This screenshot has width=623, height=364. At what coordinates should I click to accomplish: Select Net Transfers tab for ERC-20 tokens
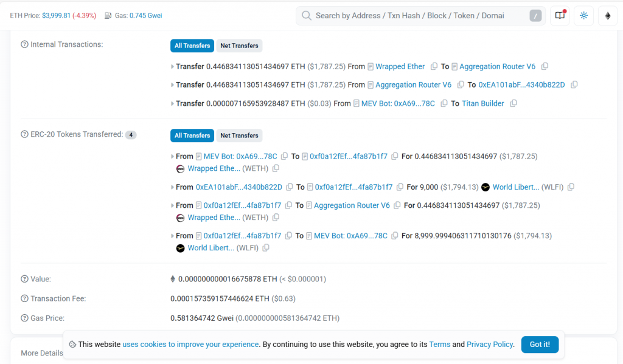[239, 136]
